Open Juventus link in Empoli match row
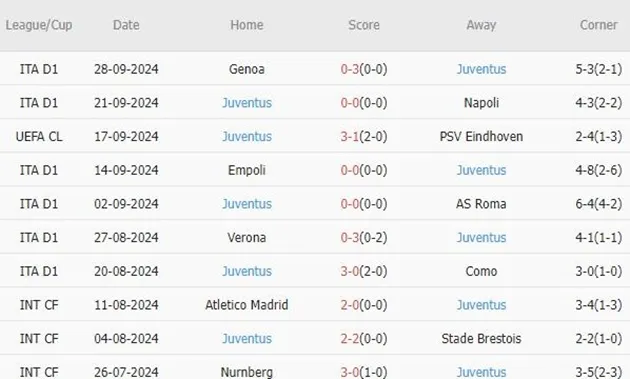The height and width of the screenshot is (379, 630). (x=481, y=170)
